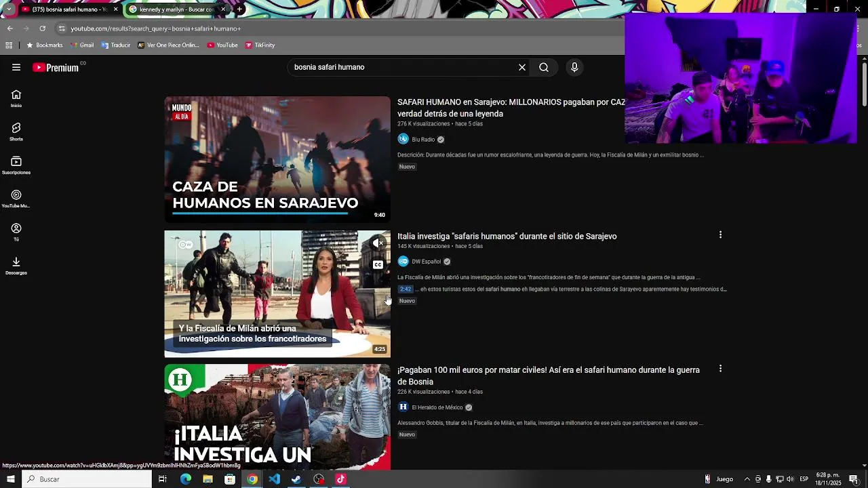
Task: Open Descargas in the sidebar
Action: coord(16,265)
